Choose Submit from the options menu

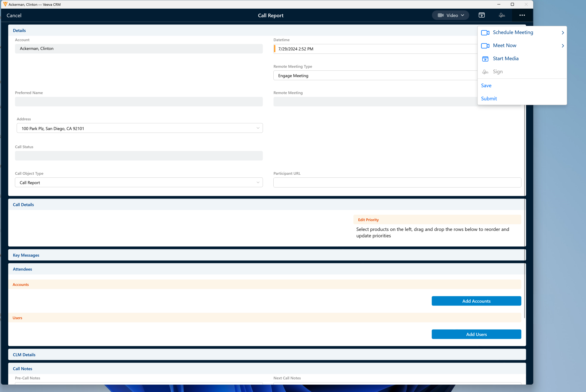[x=489, y=99]
